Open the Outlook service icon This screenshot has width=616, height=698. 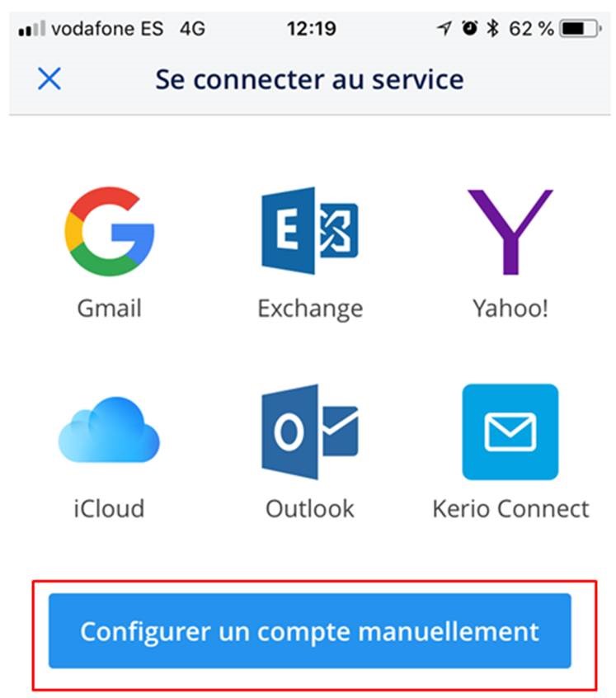pos(309,432)
